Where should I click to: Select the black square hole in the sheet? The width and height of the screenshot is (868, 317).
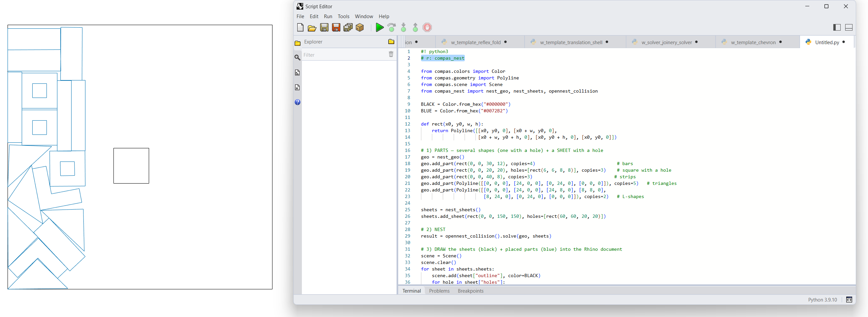click(131, 165)
